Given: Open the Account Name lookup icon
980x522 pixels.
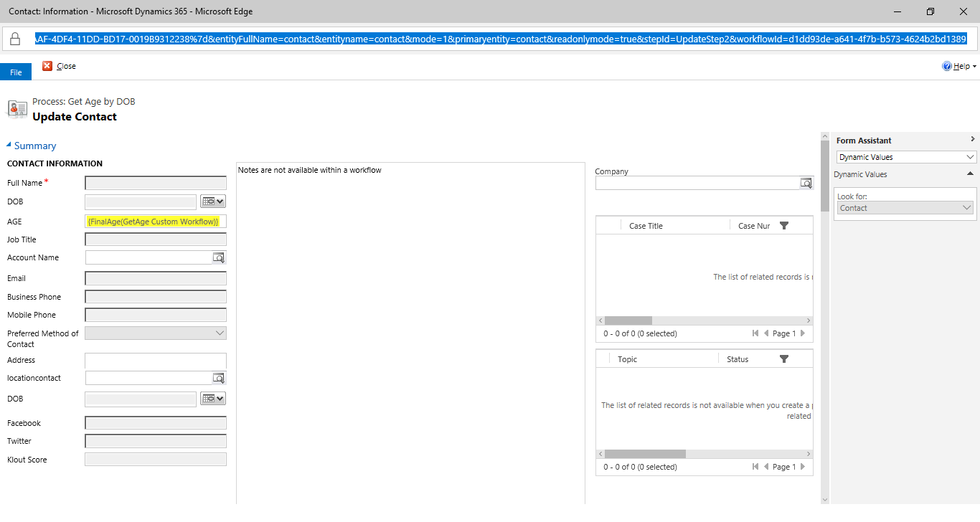Looking at the screenshot, I should (x=220, y=257).
